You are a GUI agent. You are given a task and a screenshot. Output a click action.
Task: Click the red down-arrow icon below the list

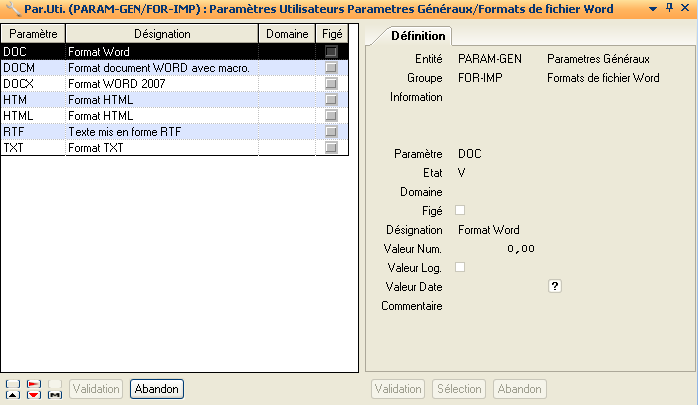click(33, 395)
